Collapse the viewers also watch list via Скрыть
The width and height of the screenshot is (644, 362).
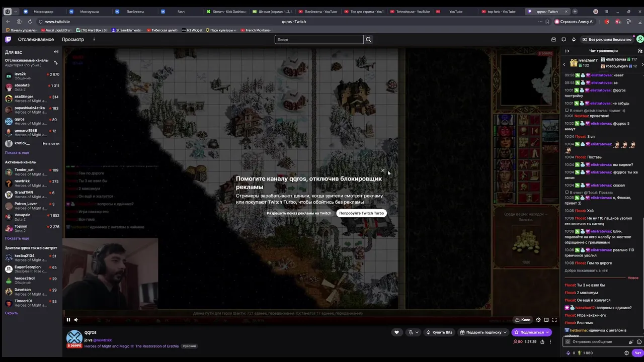[12, 313]
